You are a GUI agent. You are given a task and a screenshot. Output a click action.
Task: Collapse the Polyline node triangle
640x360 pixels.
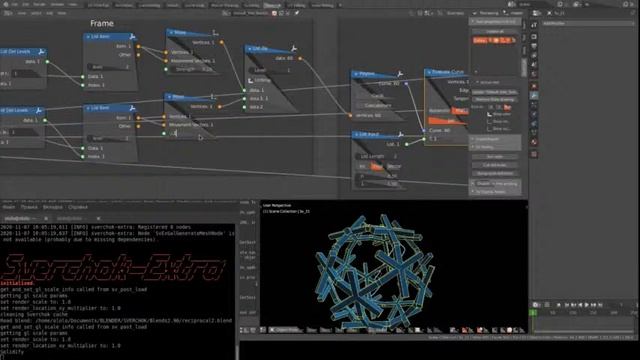click(356, 74)
